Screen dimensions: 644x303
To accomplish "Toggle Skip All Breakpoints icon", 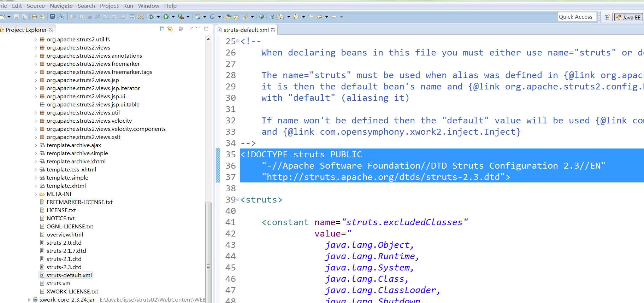I will pos(62,17).
